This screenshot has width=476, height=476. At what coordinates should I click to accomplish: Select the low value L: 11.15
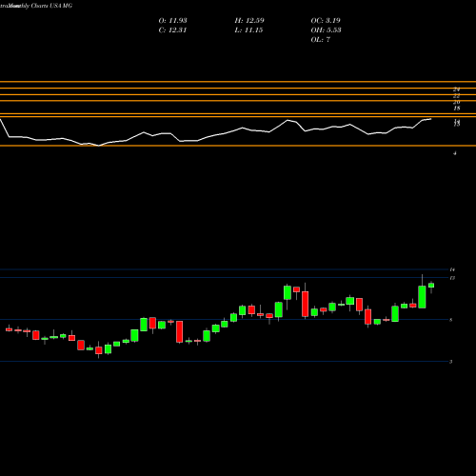[x=248, y=30]
